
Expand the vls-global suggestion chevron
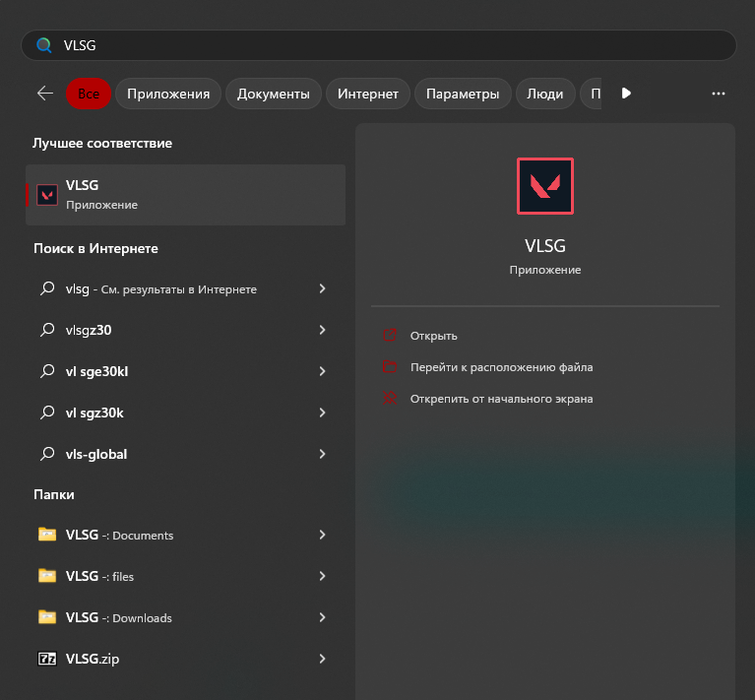(322, 455)
